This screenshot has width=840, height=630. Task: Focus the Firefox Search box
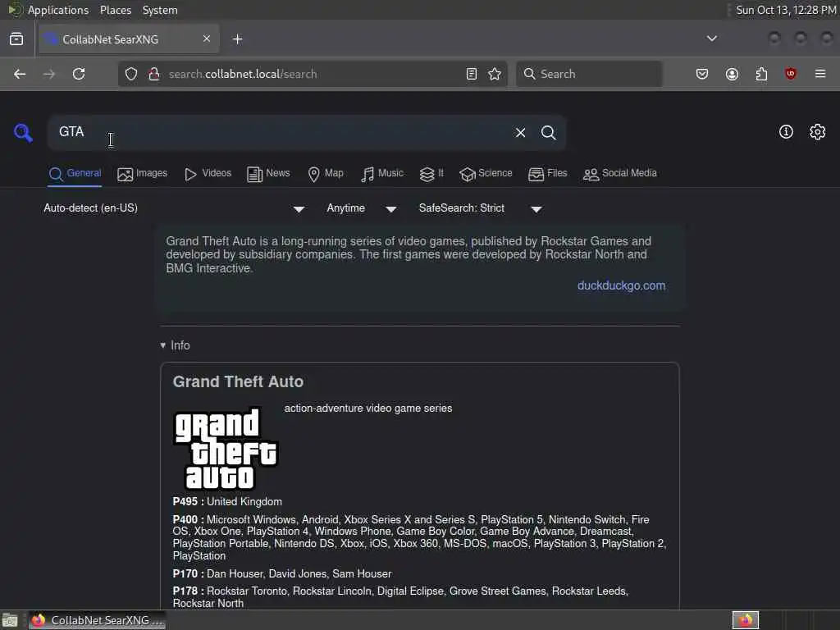pyautogui.click(x=589, y=74)
